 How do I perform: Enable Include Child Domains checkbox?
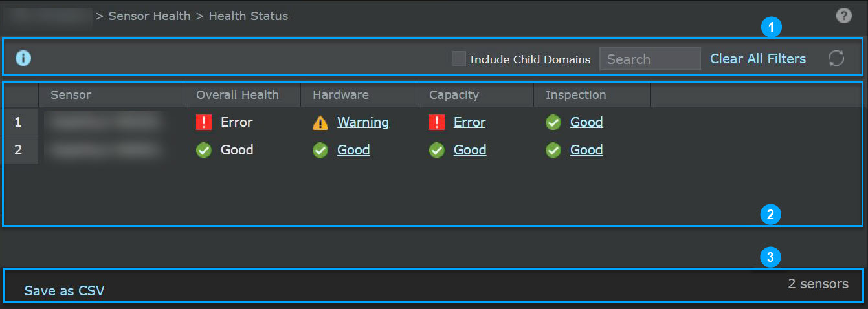click(x=459, y=59)
